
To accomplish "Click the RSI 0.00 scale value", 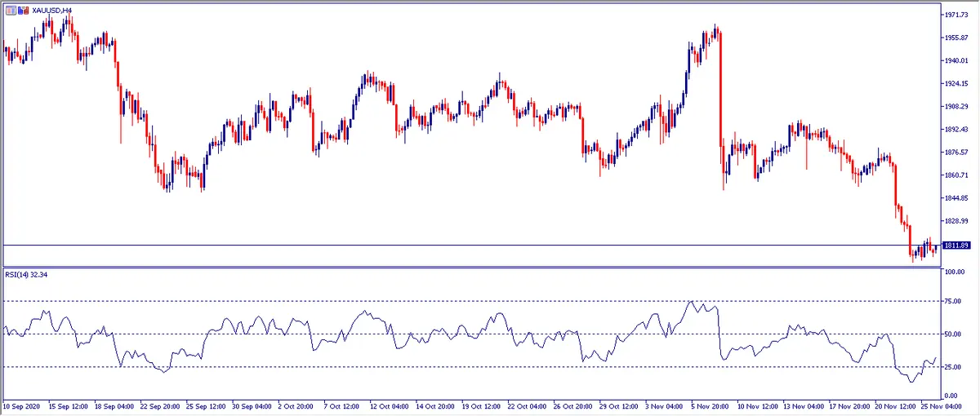I will coord(951,396).
